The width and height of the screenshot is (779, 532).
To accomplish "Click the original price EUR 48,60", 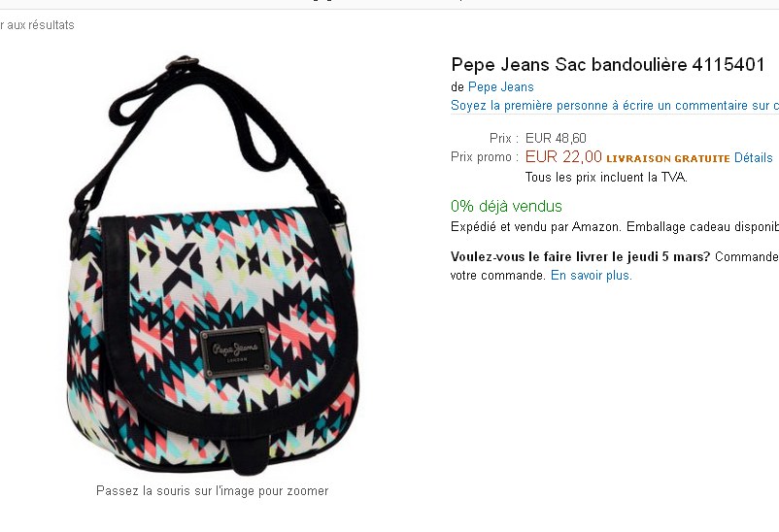I will tap(556, 138).
